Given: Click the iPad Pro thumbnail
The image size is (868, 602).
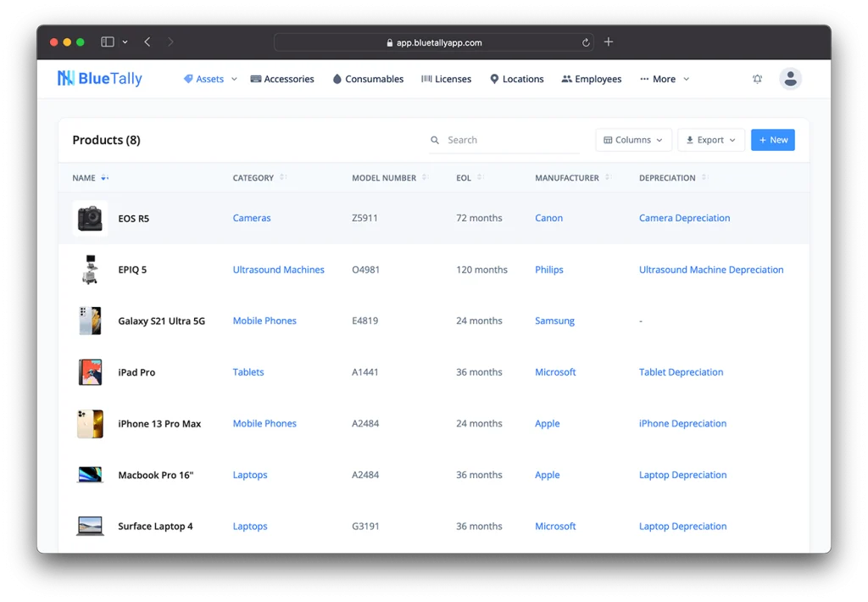Looking at the screenshot, I should [90, 372].
